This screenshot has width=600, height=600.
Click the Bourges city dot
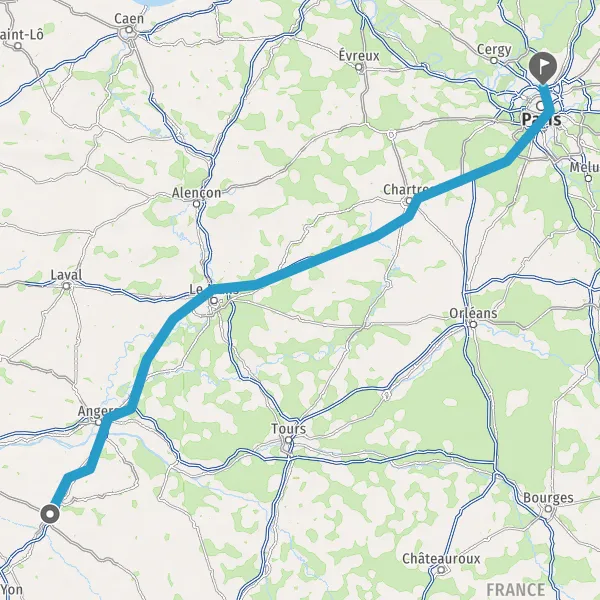(548, 509)
